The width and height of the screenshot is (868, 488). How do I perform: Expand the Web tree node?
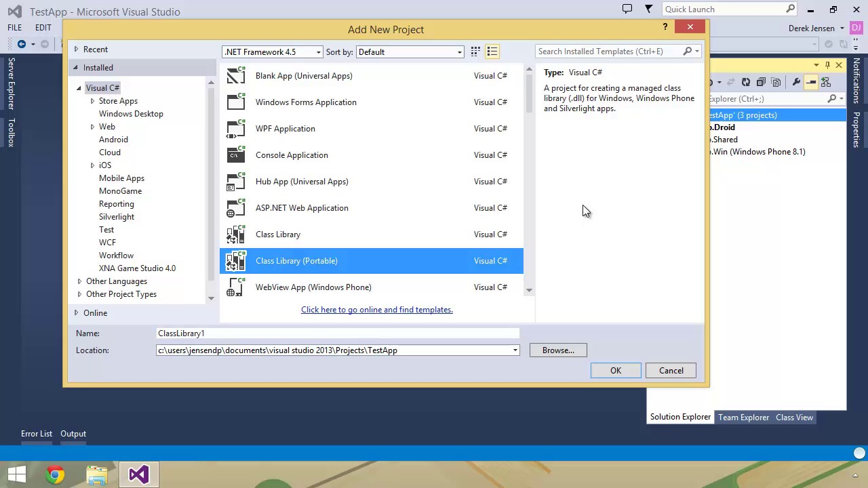92,127
